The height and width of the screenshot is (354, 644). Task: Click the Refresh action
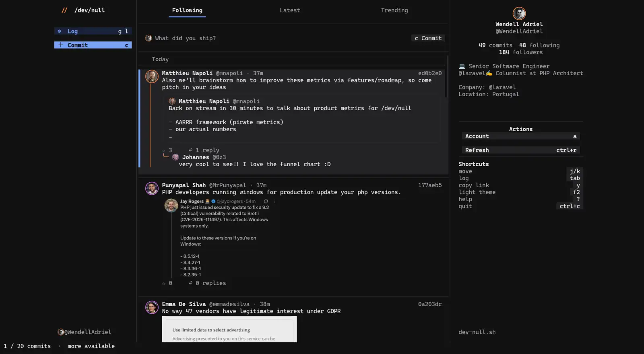click(x=521, y=150)
